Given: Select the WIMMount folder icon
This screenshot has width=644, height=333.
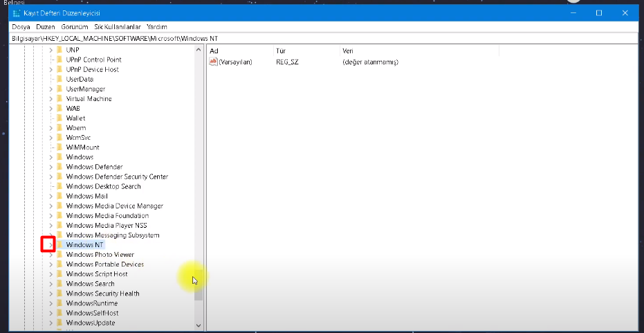Looking at the screenshot, I should (x=59, y=147).
